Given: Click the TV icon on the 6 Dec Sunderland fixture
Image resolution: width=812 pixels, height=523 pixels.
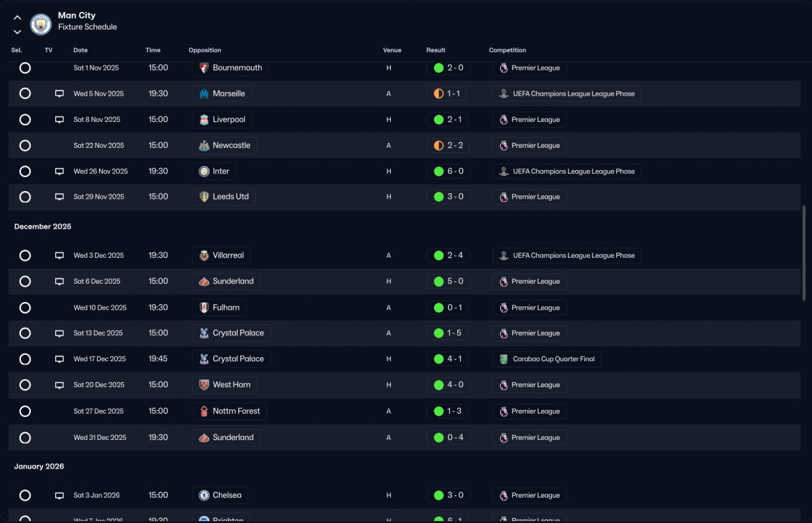Looking at the screenshot, I should click(60, 281).
